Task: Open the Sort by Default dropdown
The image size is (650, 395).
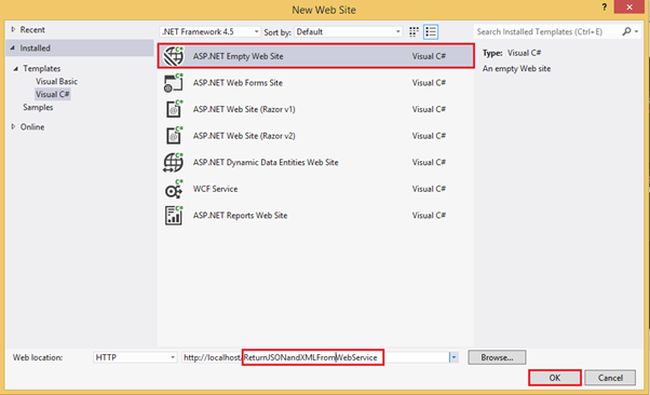Action: pyautogui.click(x=348, y=32)
